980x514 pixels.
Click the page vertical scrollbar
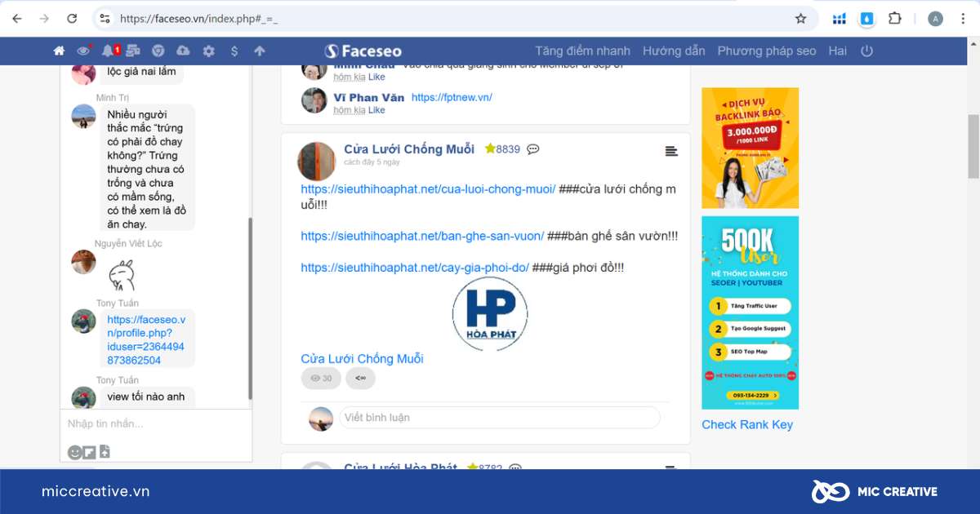point(973,147)
